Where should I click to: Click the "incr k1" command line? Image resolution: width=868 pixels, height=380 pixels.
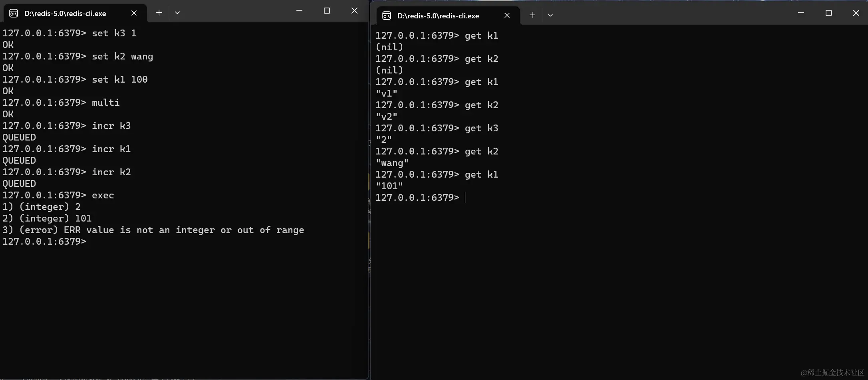[x=67, y=149]
